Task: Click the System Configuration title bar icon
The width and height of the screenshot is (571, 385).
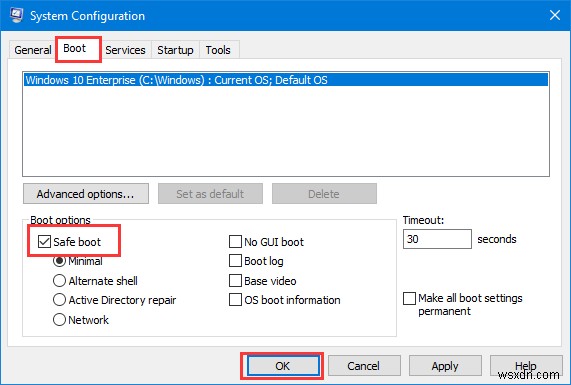Action: [16, 15]
